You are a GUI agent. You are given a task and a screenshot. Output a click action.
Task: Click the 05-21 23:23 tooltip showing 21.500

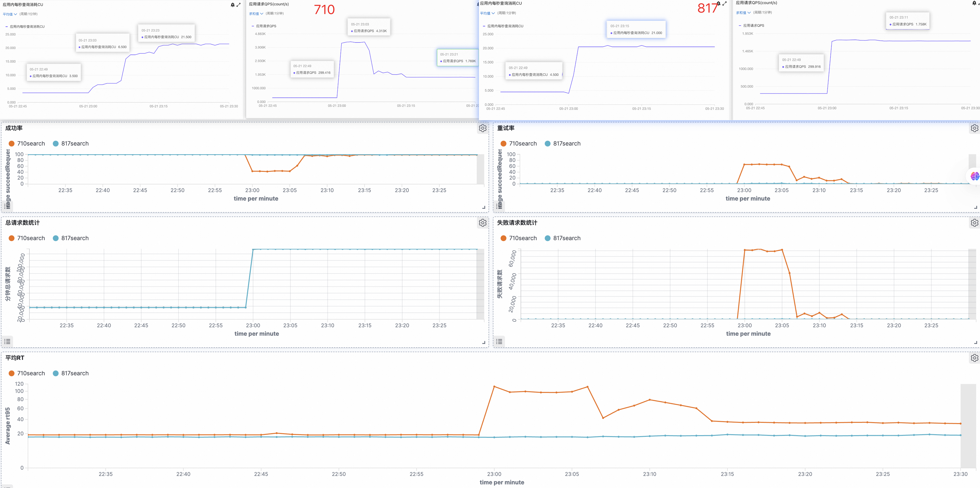(x=166, y=34)
